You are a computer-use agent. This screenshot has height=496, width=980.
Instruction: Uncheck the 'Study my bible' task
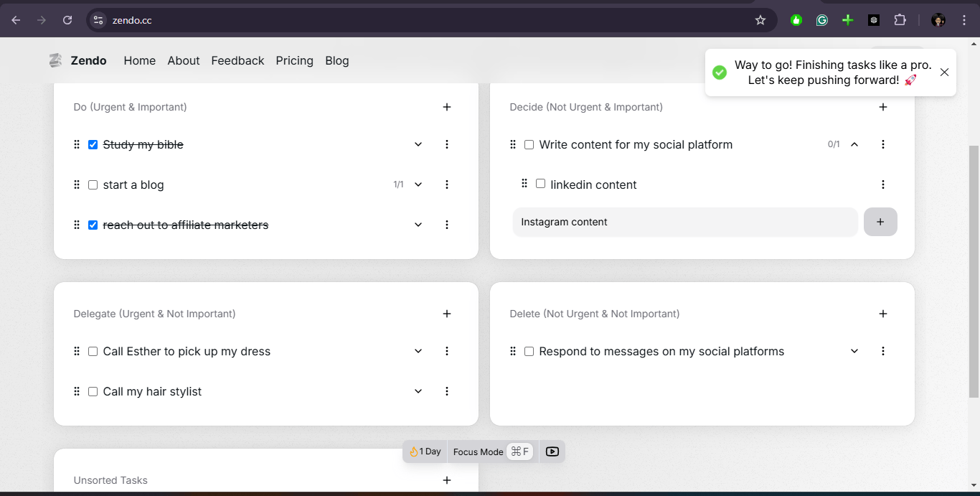click(93, 145)
